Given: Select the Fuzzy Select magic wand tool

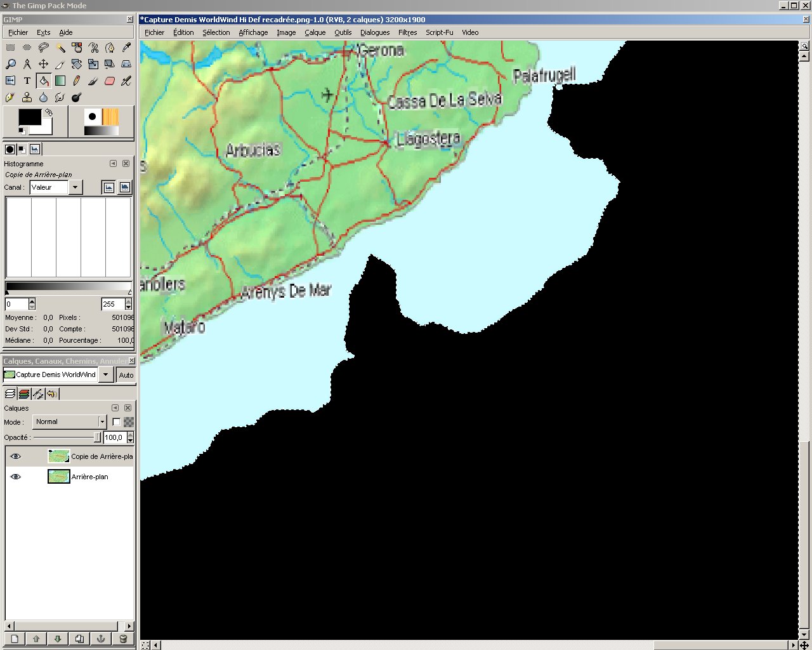Looking at the screenshot, I should click(x=60, y=48).
